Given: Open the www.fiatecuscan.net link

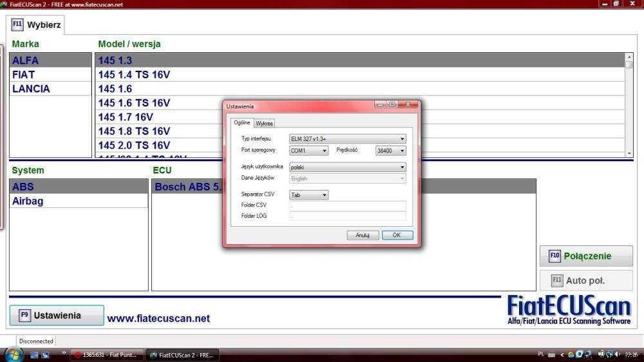Looking at the screenshot, I should (158, 318).
